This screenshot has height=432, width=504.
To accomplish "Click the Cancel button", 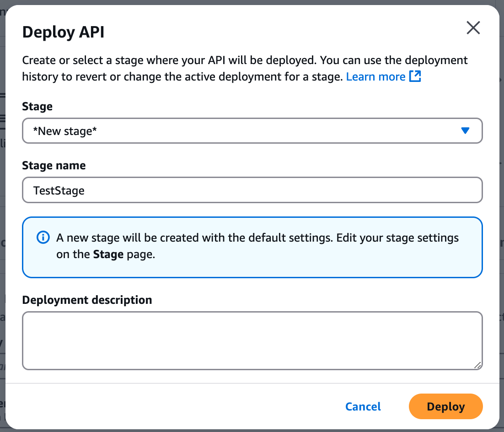I will [363, 406].
